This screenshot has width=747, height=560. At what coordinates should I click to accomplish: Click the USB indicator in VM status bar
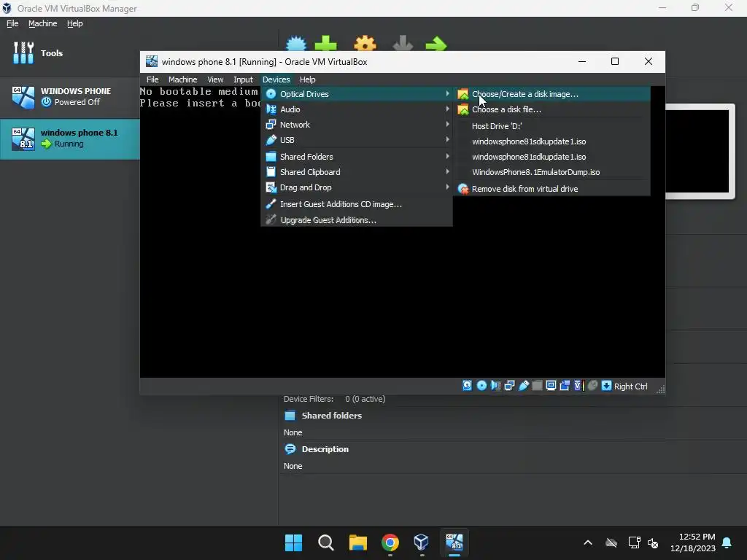point(524,386)
